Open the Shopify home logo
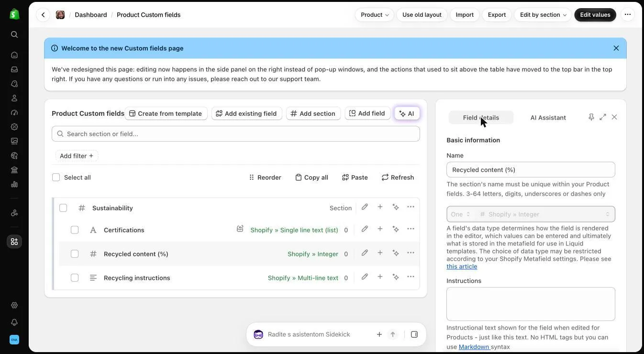 14,14
